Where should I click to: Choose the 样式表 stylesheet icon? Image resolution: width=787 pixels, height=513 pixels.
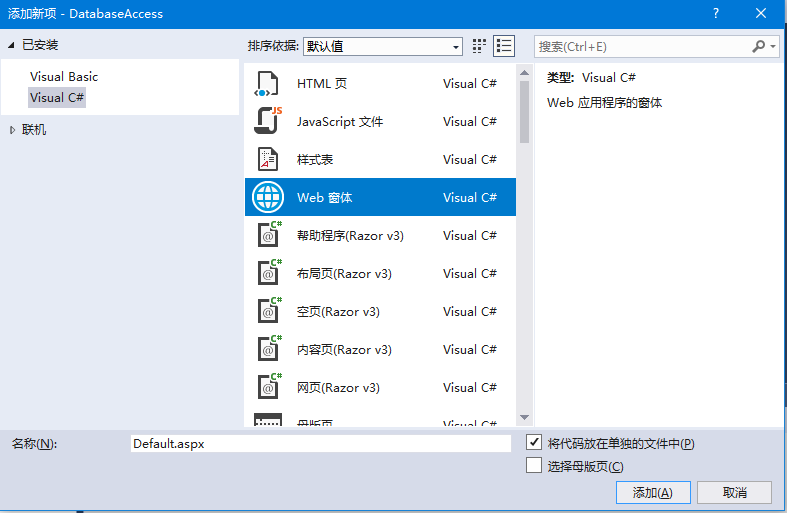[267, 160]
